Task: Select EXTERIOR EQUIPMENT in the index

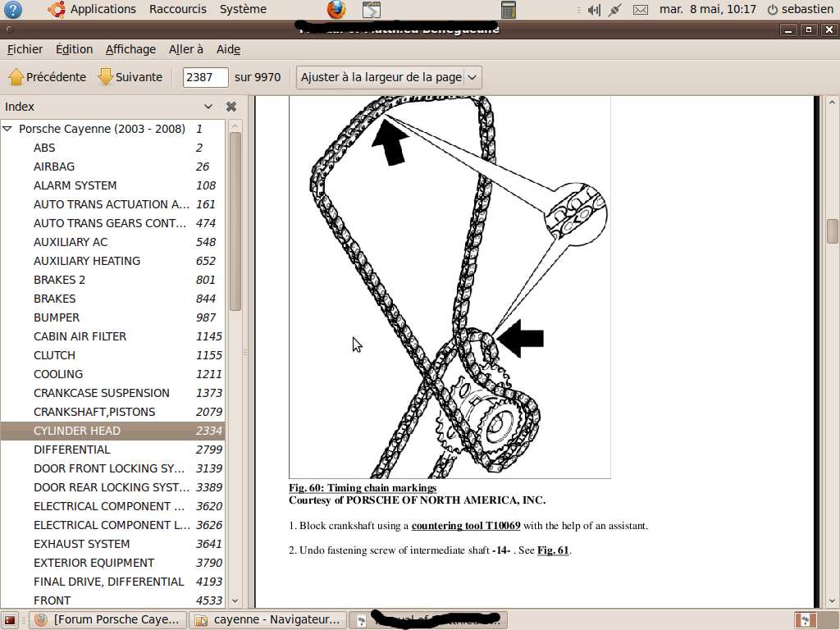Action: (112, 563)
